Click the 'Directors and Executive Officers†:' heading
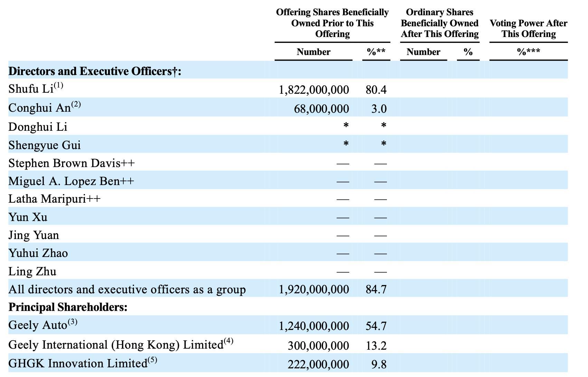Viewport: 588px width, 377px height. (95, 71)
